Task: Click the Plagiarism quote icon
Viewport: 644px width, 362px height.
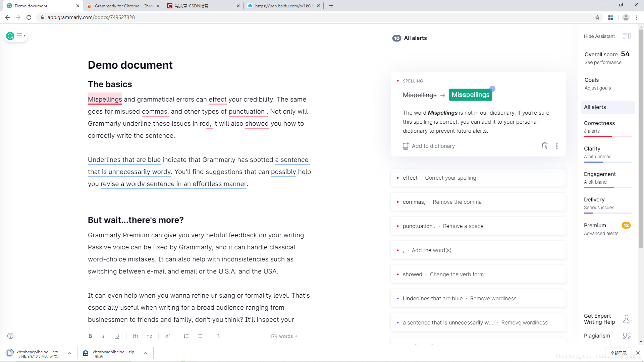Action: [627, 336]
